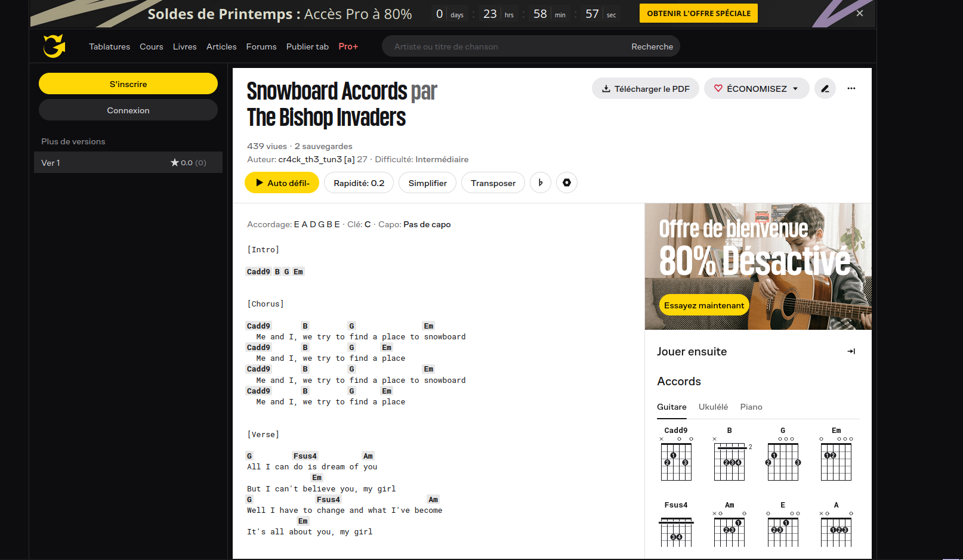Image resolution: width=963 pixels, height=560 pixels.
Task: Click the pencil edit icon
Action: click(825, 89)
